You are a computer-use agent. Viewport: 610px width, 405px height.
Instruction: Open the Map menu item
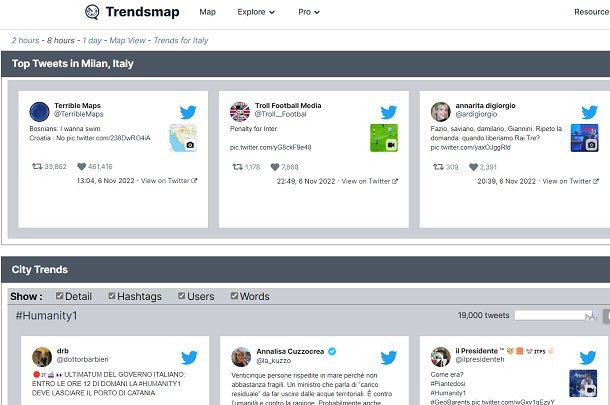click(x=207, y=12)
